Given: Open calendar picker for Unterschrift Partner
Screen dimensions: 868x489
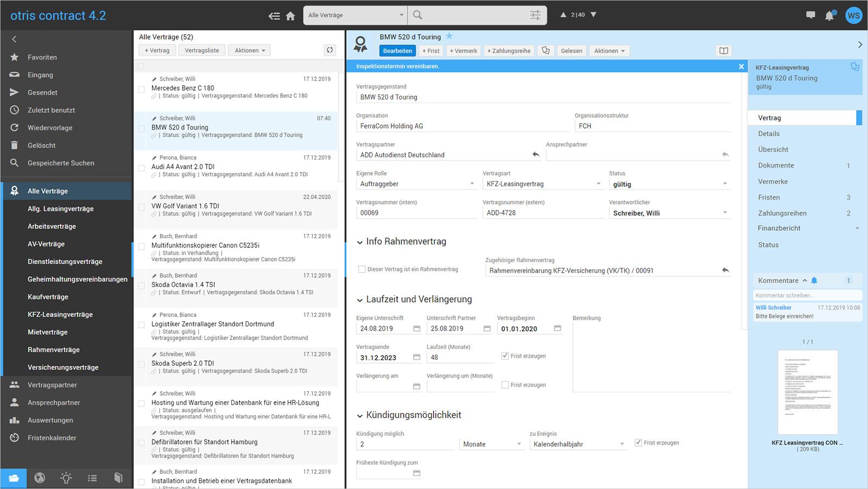Looking at the screenshot, I should [487, 328].
